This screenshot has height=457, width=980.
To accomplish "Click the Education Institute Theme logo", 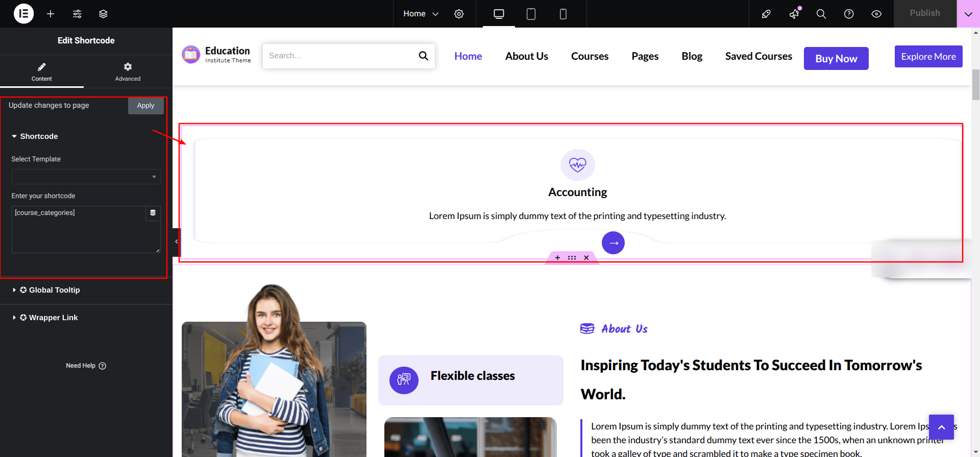I will point(216,55).
